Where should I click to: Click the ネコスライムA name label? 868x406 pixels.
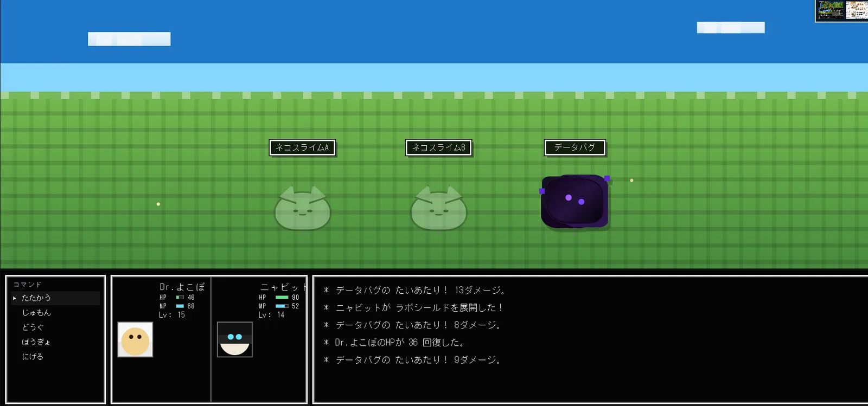tap(302, 147)
